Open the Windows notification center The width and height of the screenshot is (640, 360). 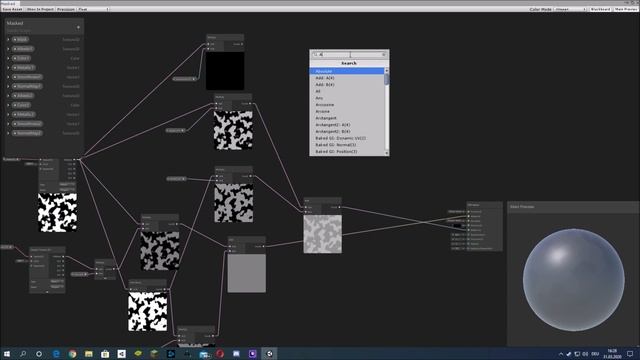(630, 353)
